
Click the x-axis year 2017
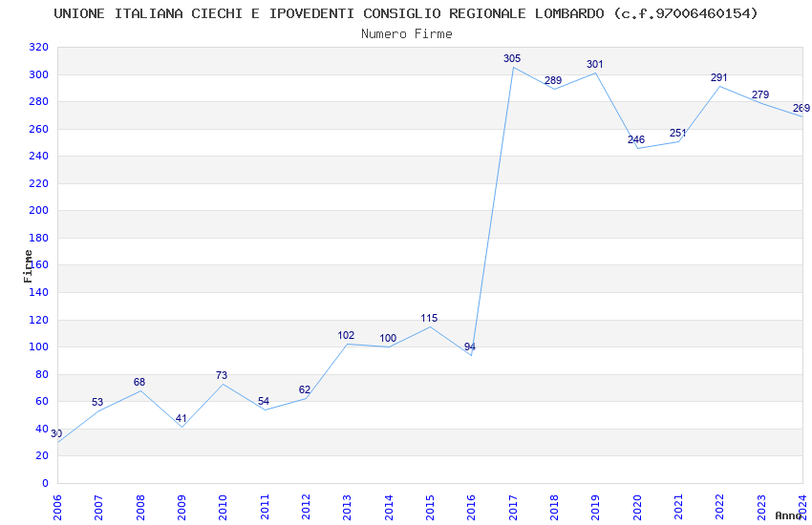click(x=513, y=508)
